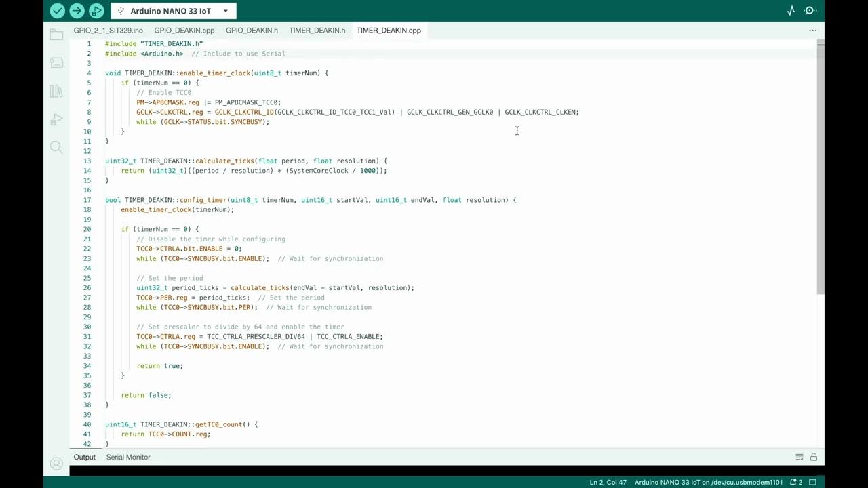Click the comment // Set the period on line 25
The image size is (868, 488).
[x=170, y=278]
